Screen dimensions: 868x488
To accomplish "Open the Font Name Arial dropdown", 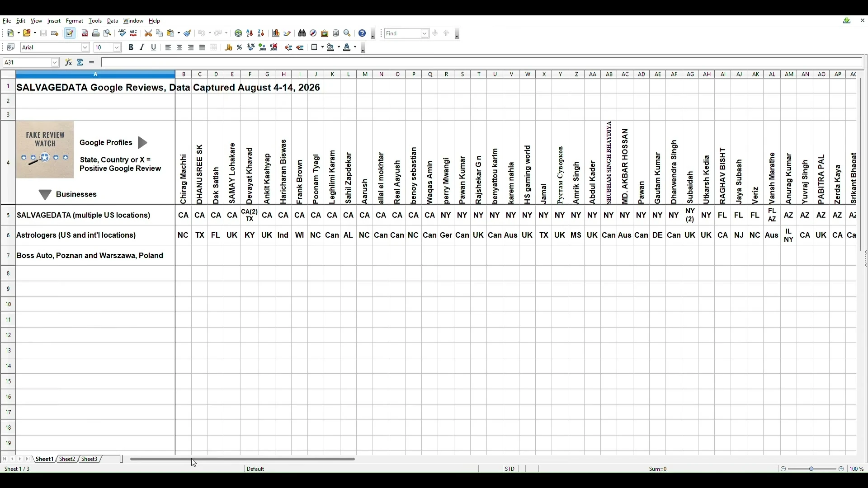I will (85, 47).
